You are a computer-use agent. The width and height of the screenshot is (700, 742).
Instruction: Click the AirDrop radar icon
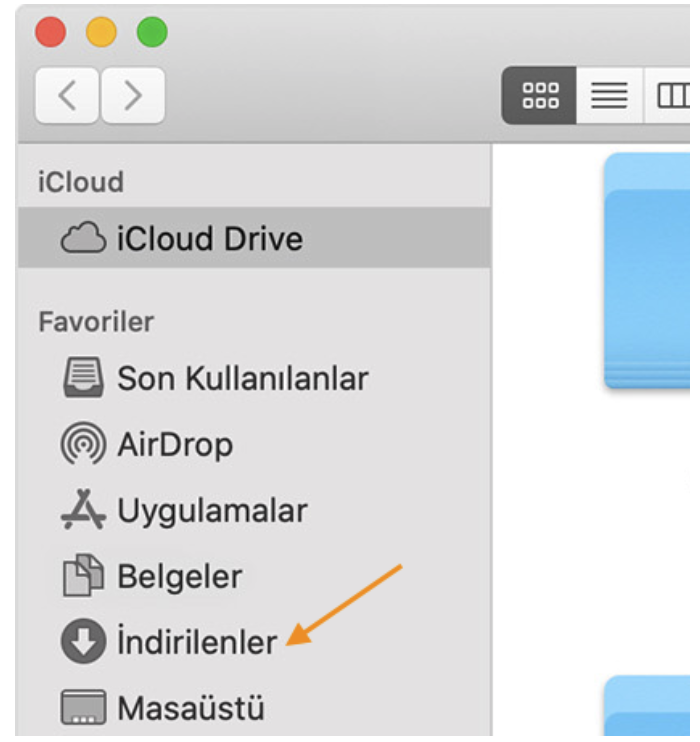click(83, 443)
